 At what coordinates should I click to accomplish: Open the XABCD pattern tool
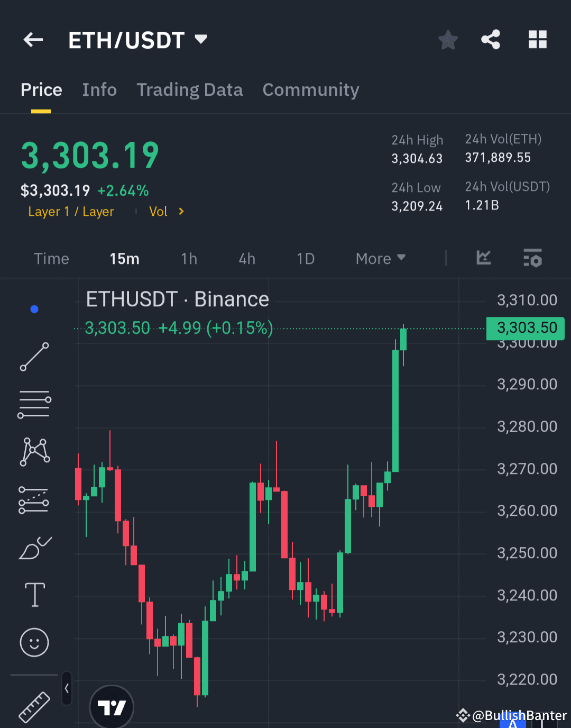[34, 451]
